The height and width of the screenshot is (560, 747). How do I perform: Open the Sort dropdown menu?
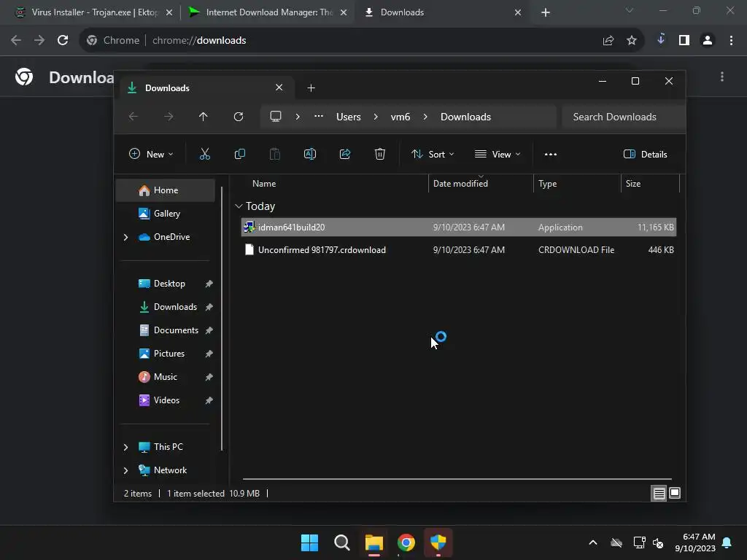pos(433,155)
